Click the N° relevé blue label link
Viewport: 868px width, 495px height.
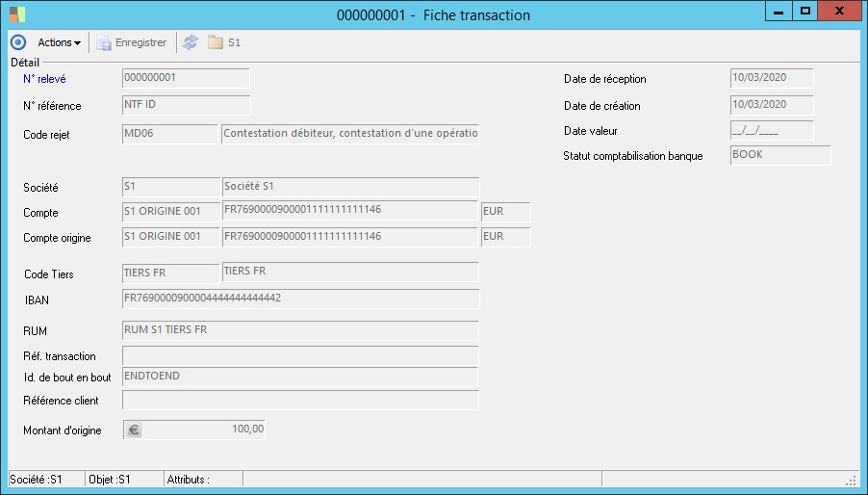click(44, 79)
